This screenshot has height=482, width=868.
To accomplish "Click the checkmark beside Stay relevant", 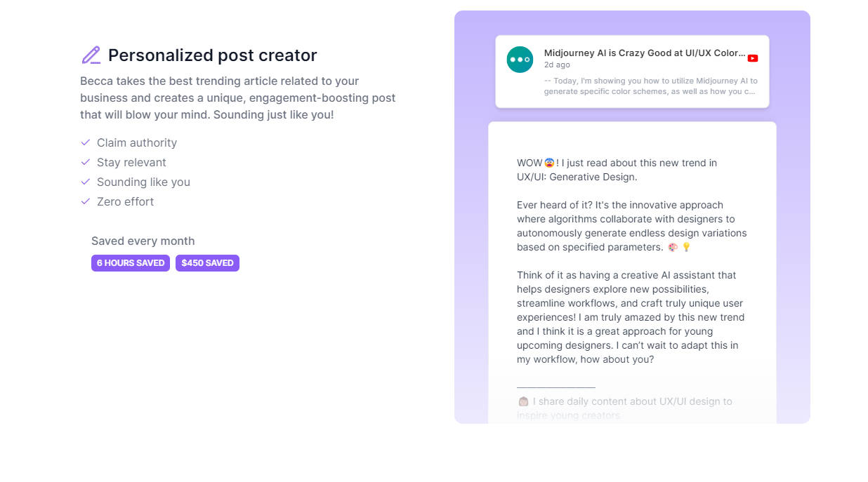I will click(x=86, y=162).
